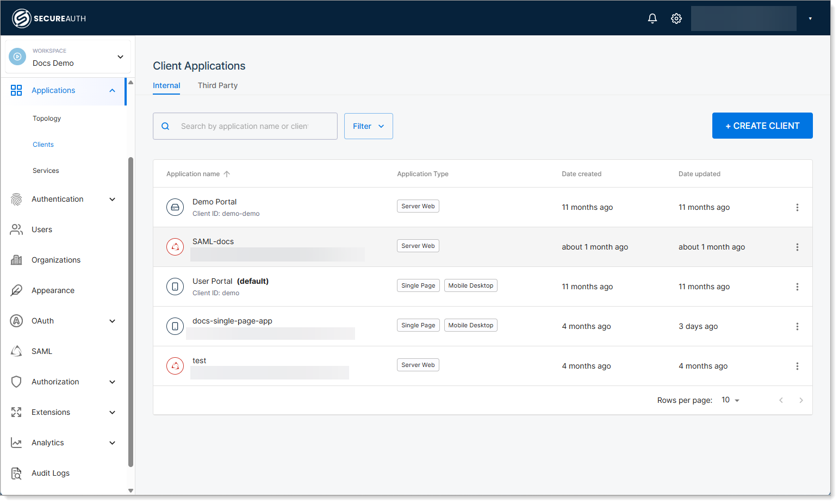
Task: Click the Application Type column header
Action: [x=422, y=174]
